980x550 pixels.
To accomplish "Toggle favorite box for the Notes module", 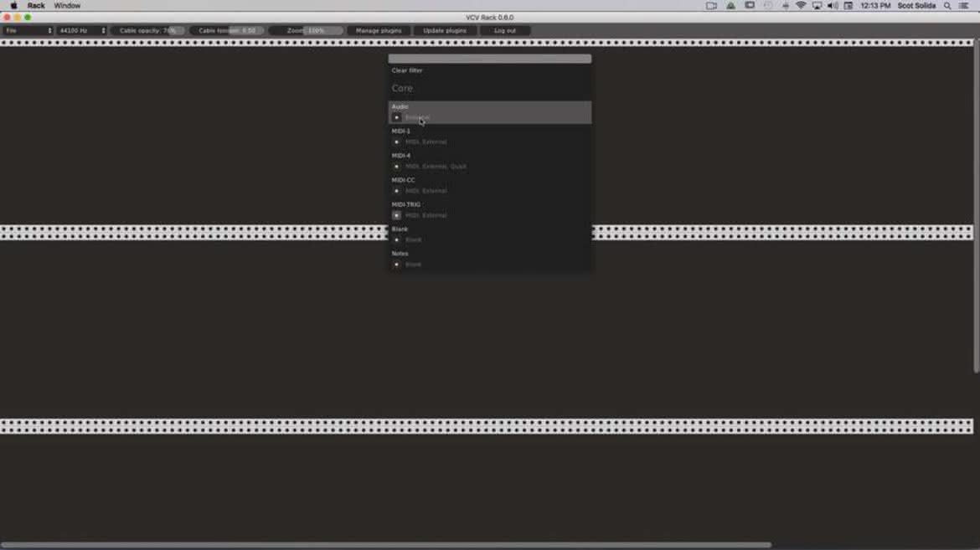I will 396,265.
